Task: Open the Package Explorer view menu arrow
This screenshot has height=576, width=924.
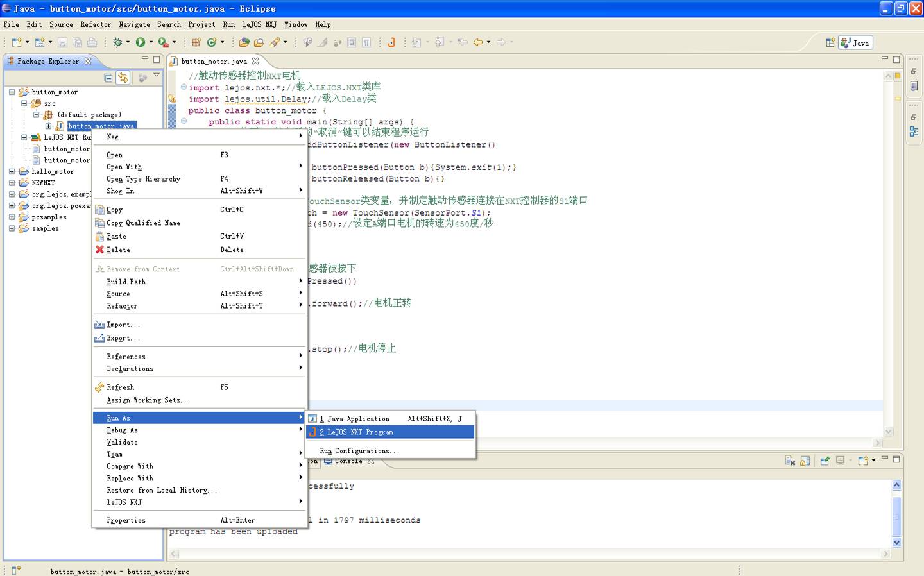Action: pyautogui.click(x=156, y=76)
